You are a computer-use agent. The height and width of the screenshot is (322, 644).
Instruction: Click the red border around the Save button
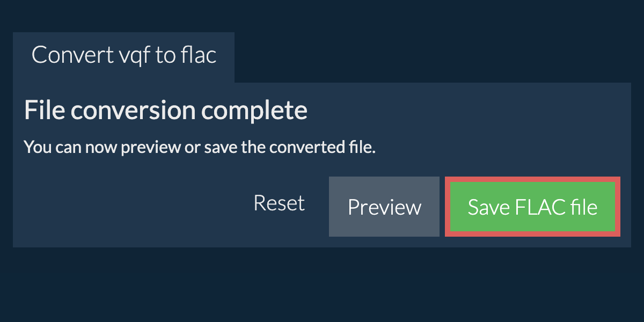click(x=447, y=207)
